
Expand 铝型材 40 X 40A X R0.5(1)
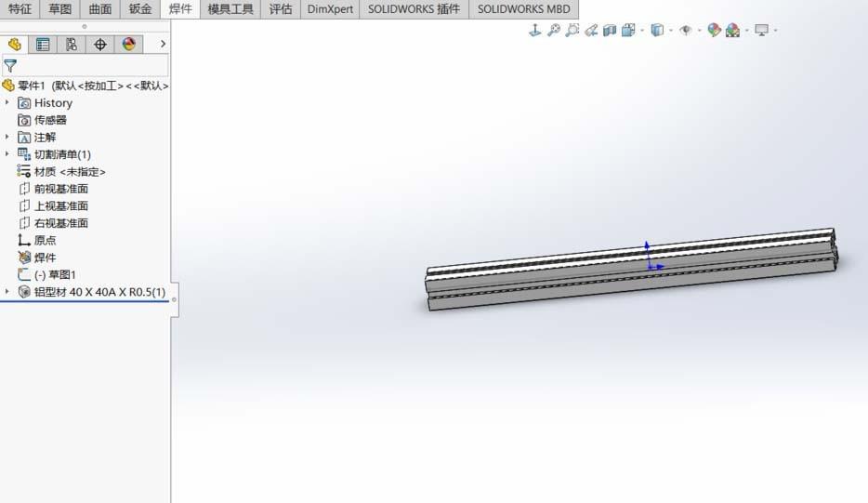coord(7,291)
